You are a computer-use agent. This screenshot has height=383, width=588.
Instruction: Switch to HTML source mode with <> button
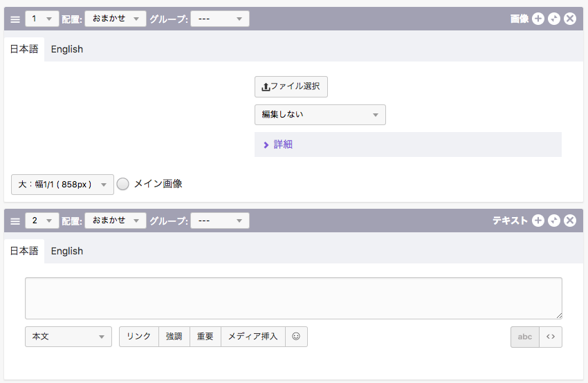tap(551, 337)
